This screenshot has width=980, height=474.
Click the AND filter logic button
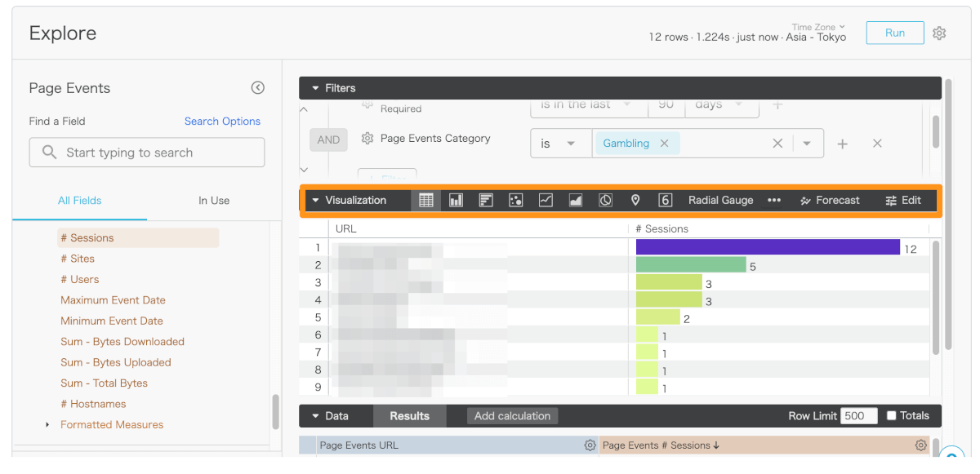pos(328,140)
